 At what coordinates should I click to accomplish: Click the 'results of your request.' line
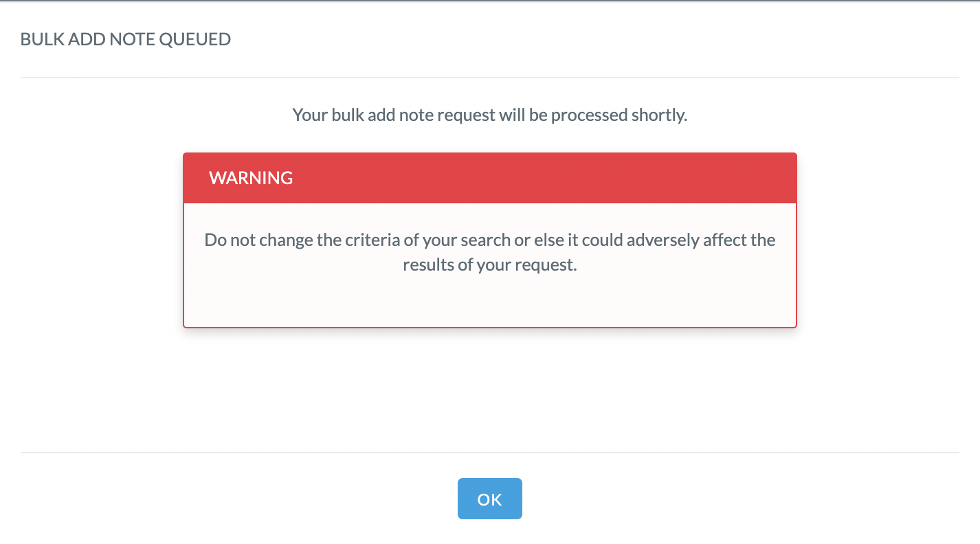(490, 264)
